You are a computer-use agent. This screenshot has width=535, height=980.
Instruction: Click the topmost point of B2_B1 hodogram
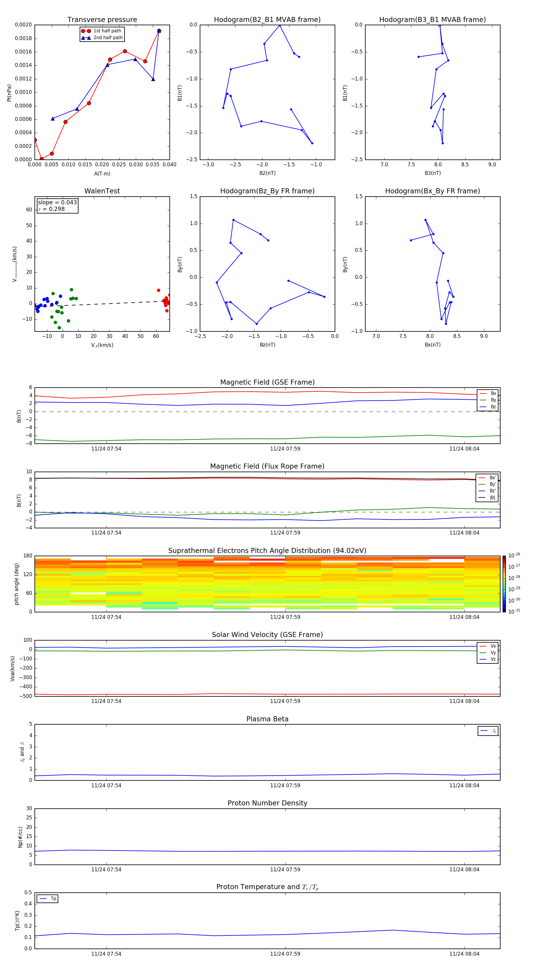279,26
